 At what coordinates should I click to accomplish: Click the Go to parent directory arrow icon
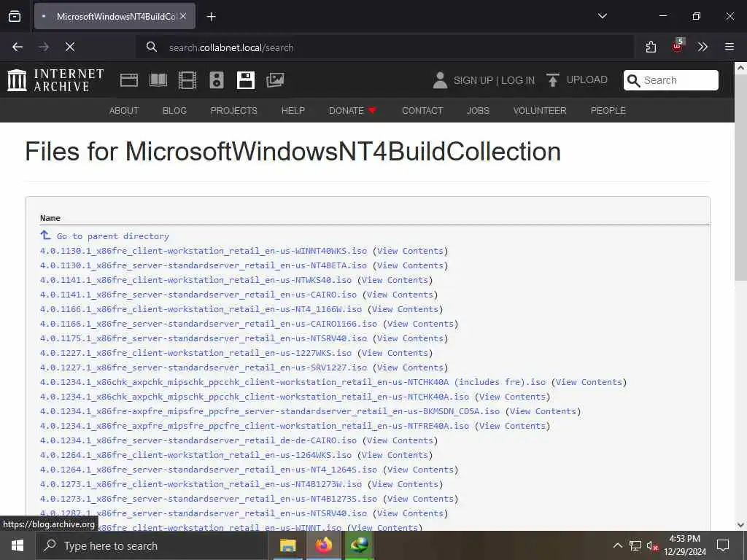(x=45, y=236)
